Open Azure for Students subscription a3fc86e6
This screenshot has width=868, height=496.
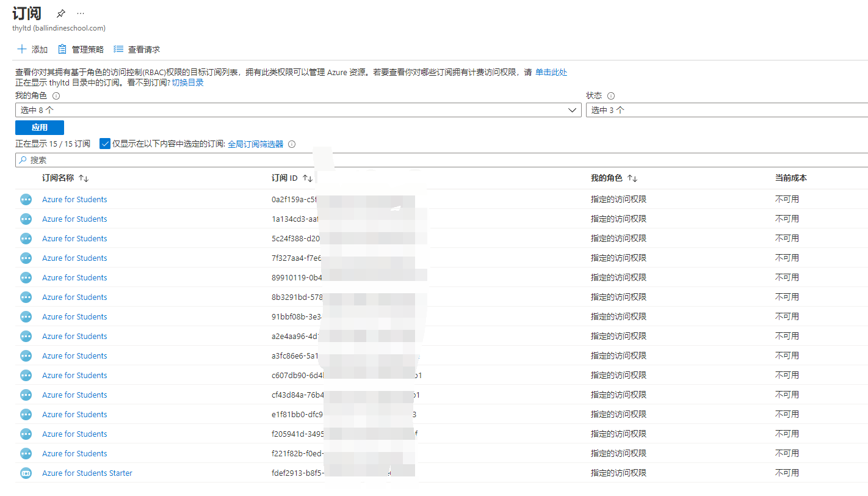(x=74, y=356)
